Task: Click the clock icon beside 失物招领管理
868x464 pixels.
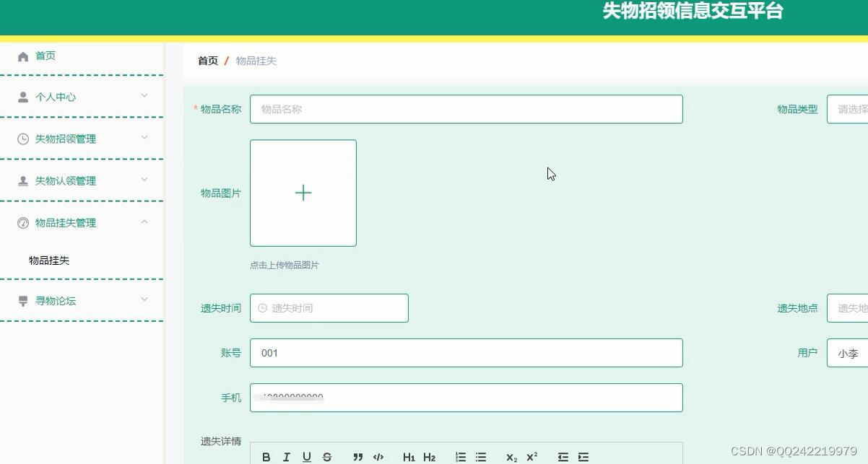Action: 23,139
